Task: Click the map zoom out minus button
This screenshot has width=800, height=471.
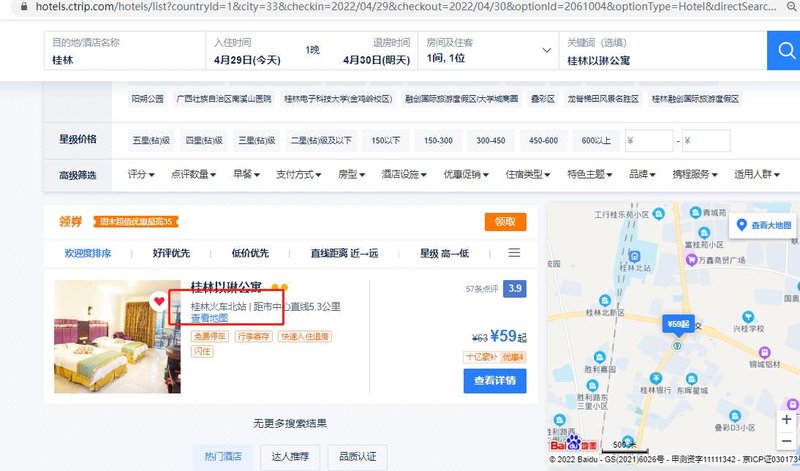Action: pos(786,440)
